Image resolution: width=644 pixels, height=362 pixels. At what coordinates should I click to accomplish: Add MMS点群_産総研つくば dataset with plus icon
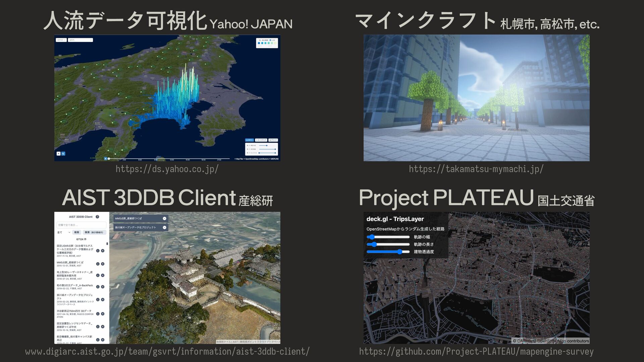[x=103, y=264]
